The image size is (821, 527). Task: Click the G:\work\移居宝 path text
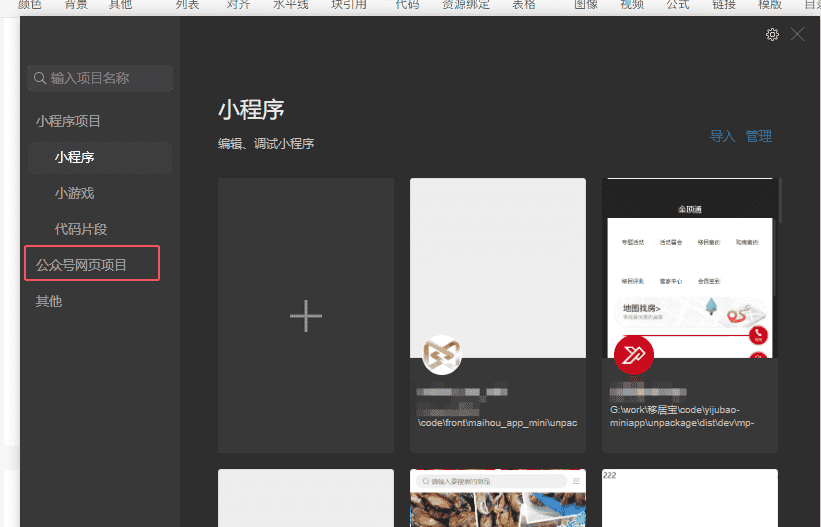(682, 416)
